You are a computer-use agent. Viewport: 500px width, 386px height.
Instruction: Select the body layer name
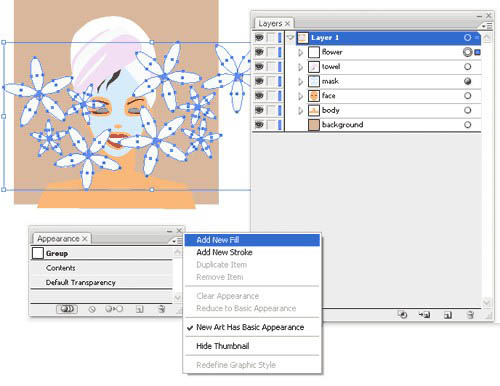pyautogui.click(x=331, y=110)
